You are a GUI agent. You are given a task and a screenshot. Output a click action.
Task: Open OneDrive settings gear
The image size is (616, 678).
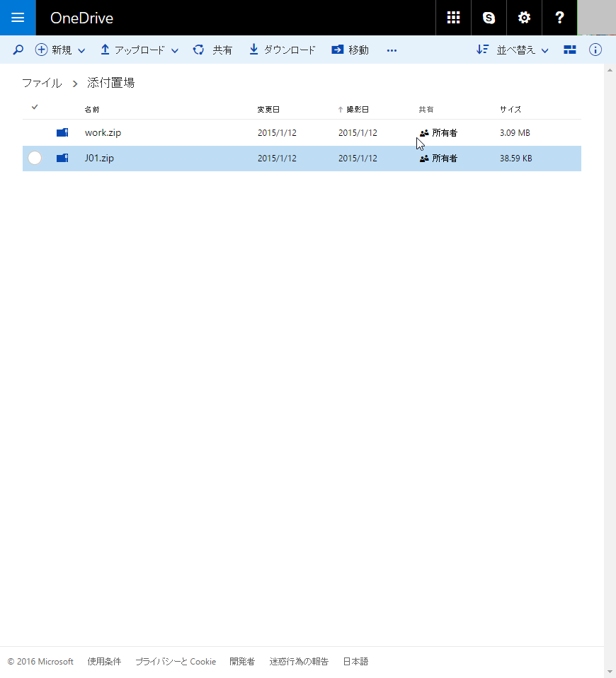(524, 18)
